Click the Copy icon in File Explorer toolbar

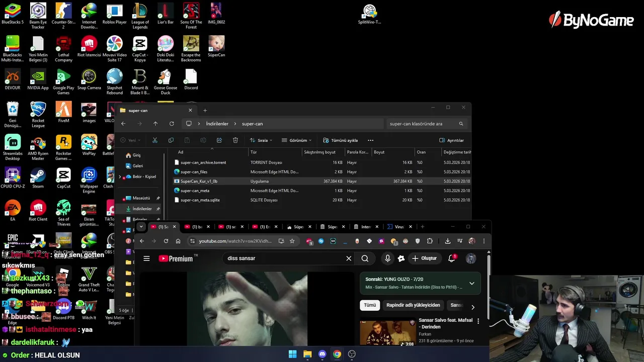[171, 140]
